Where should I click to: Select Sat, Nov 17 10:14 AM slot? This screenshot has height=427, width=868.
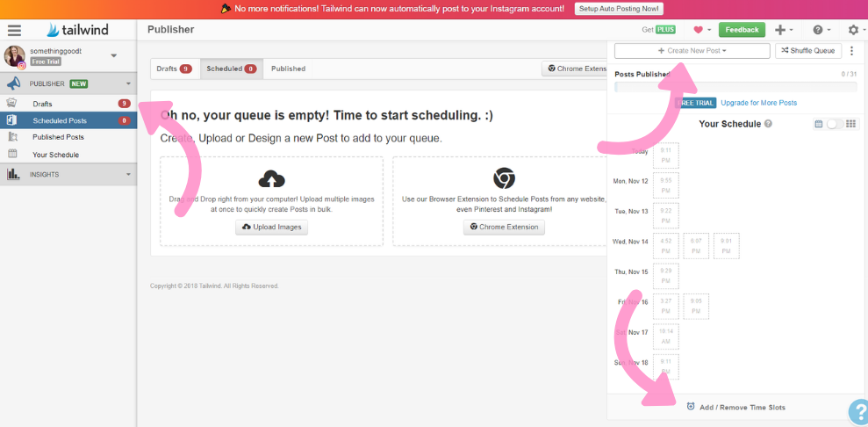click(666, 337)
